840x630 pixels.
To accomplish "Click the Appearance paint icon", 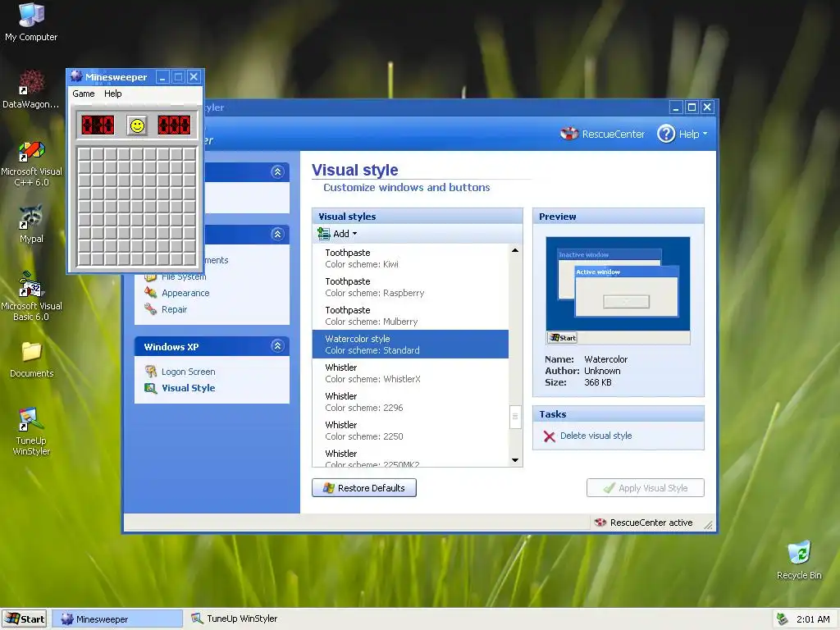I will [x=151, y=293].
